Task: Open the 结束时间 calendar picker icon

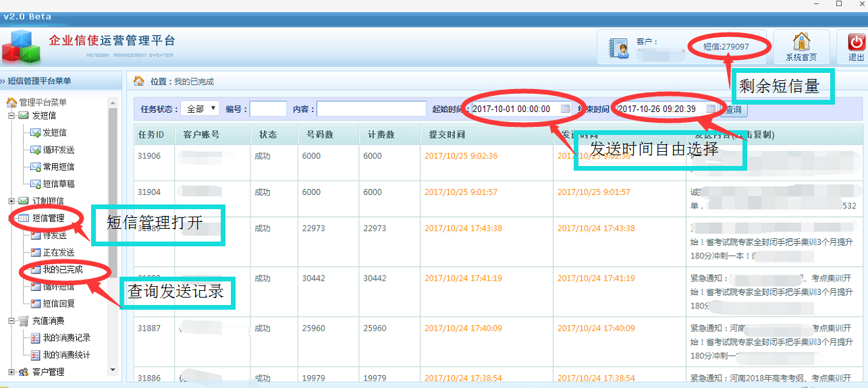Action: coord(711,109)
